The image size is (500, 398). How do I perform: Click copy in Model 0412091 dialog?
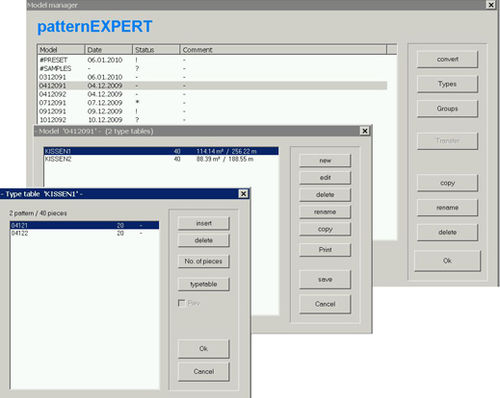(325, 229)
